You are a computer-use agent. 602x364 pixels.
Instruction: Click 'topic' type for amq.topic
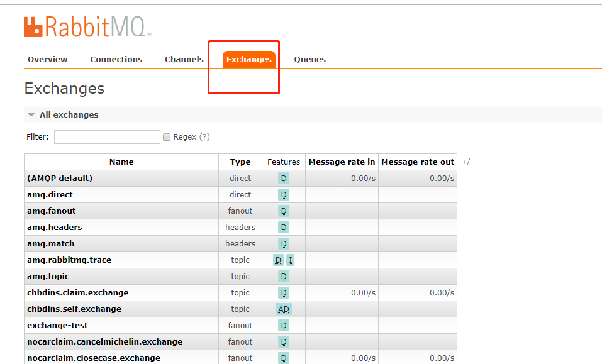[x=240, y=276]
